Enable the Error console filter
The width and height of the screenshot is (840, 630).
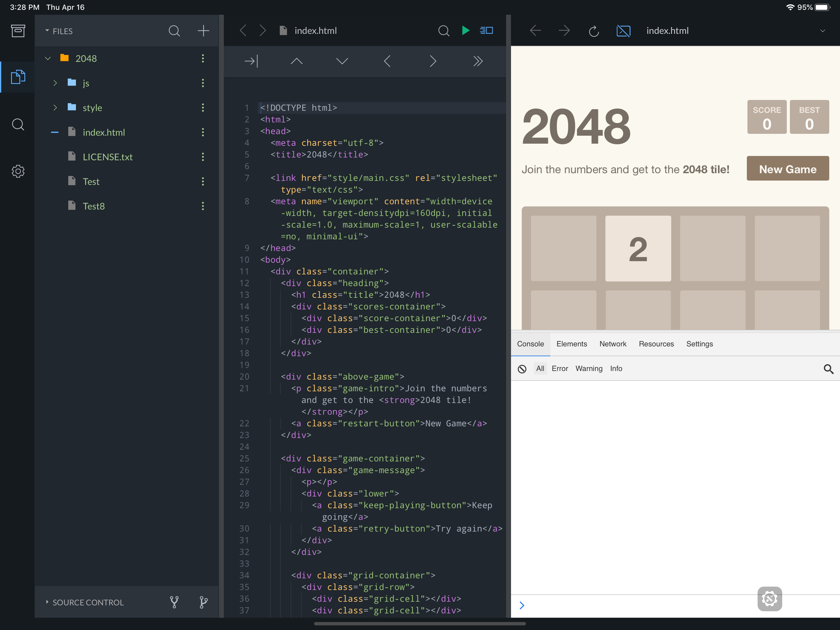tap(559, 369)
